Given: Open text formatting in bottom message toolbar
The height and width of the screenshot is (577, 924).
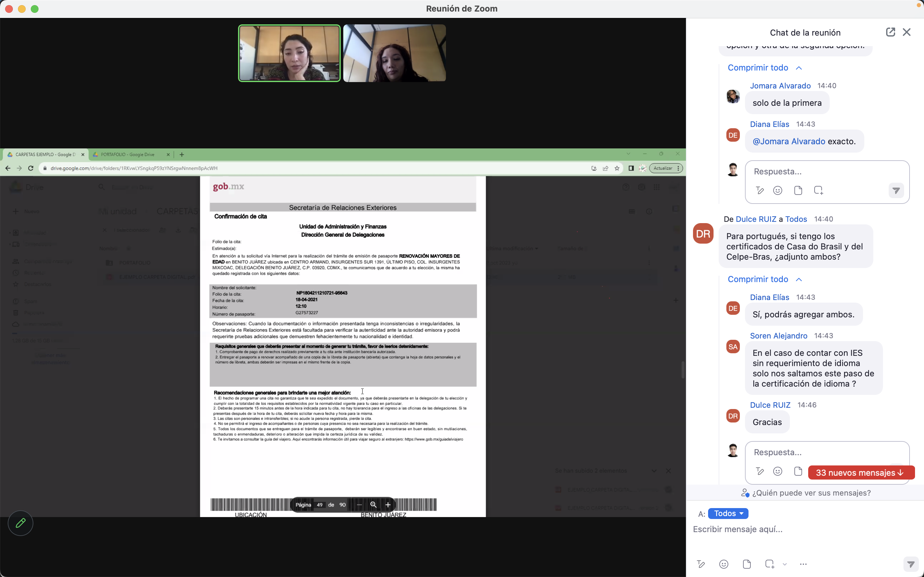Looking at the screenshot, I should tap(701, 564).
